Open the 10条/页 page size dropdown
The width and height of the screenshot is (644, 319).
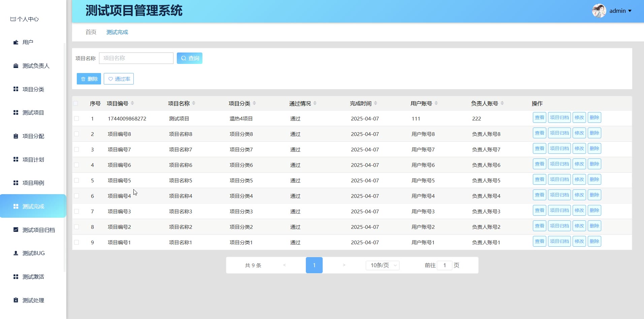382,265
